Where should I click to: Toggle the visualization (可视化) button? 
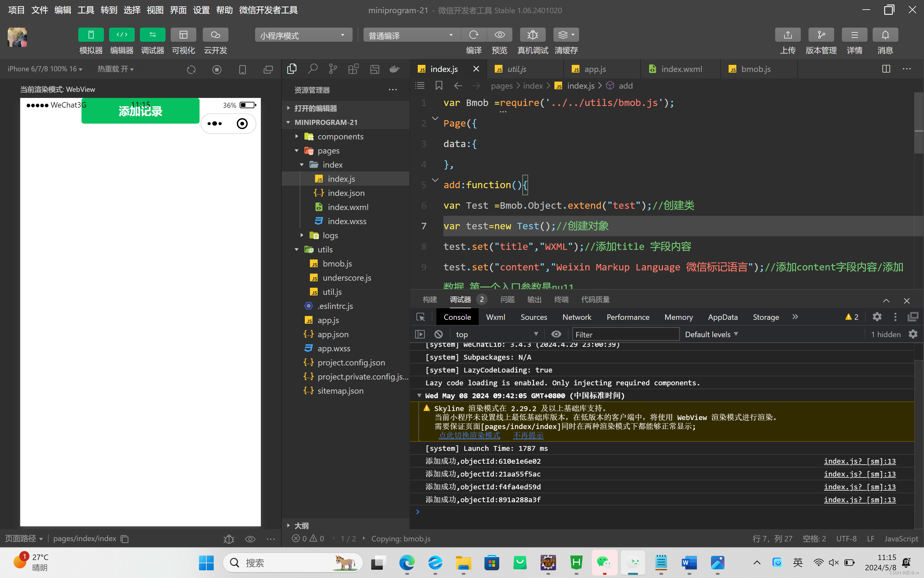[183, 35]
